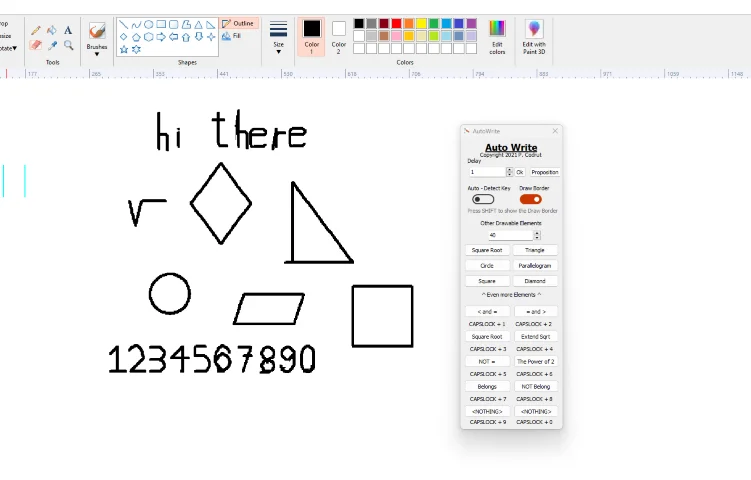Increase the Delay value with up arrow
751x480 pixels.
coord(509,170)
